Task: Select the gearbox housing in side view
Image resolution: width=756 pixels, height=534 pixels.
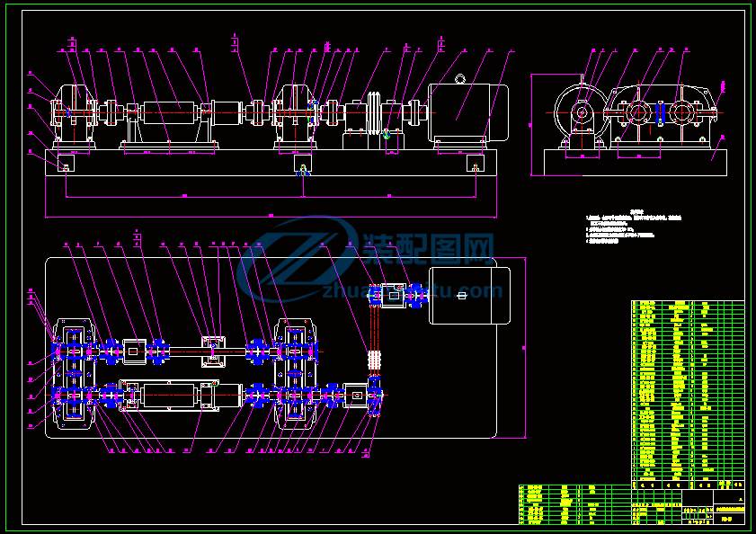Action: tap(660, 116)
